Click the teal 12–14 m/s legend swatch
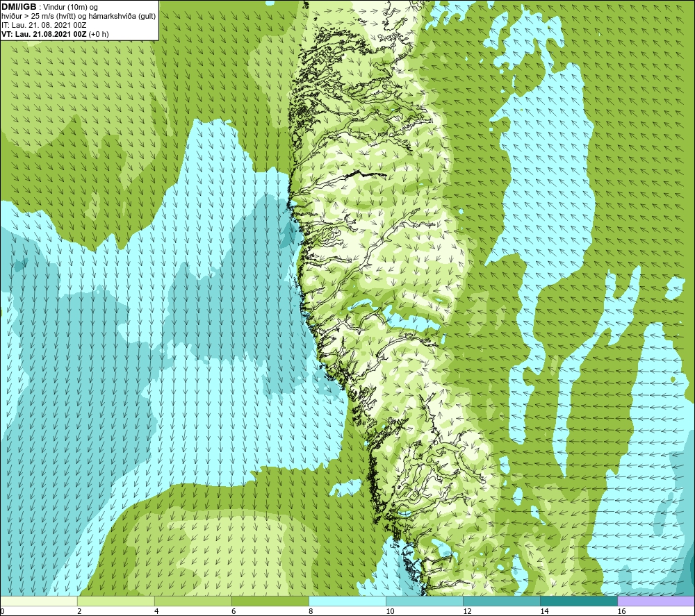 click(501, 601)
